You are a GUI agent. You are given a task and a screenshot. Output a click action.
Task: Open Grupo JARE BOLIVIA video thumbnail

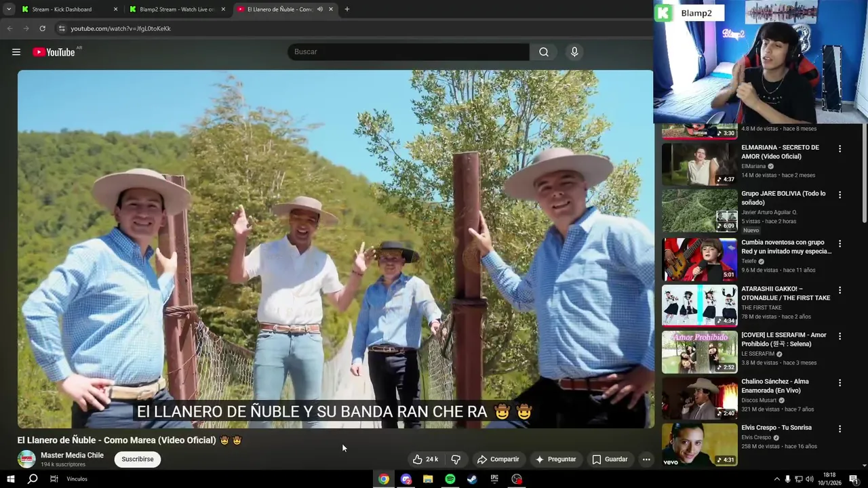700,210
